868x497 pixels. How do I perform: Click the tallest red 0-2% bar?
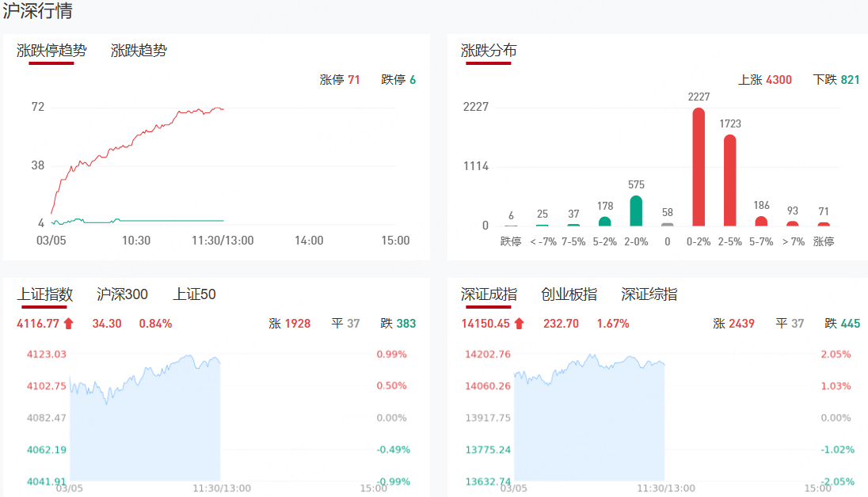699,167
